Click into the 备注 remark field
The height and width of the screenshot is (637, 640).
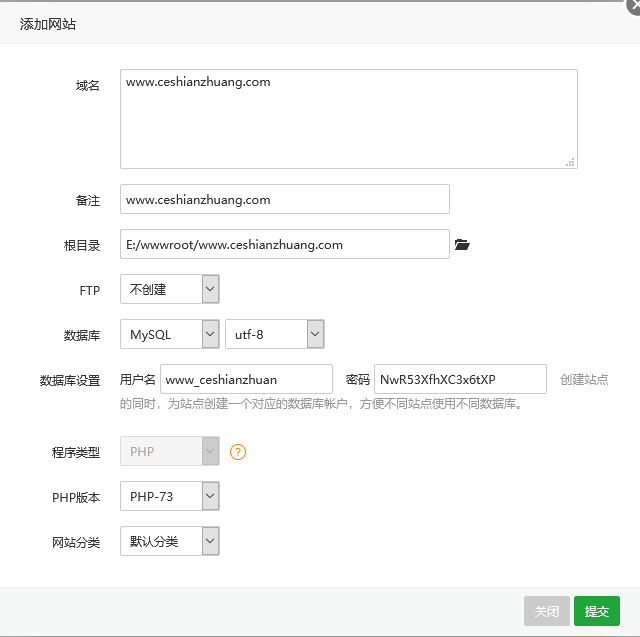pos(285,199)
